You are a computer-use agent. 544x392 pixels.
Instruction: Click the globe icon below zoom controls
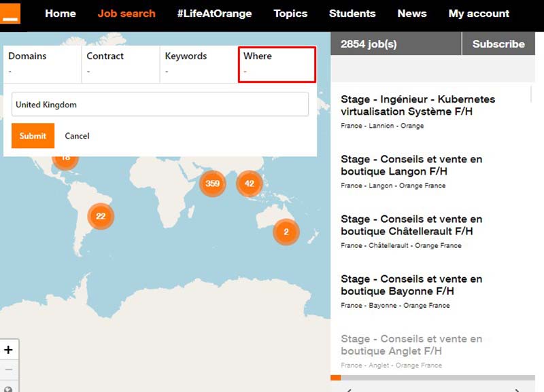click(x=9, y=388)
